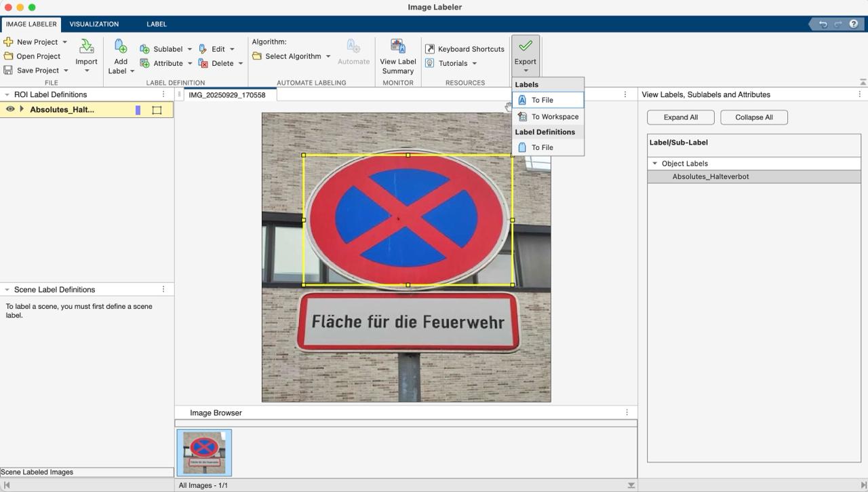This screenshot has width=868, height=492.
Task: Click the purple color swatch of Absolutes_Halt label
Action: (138, 110)
